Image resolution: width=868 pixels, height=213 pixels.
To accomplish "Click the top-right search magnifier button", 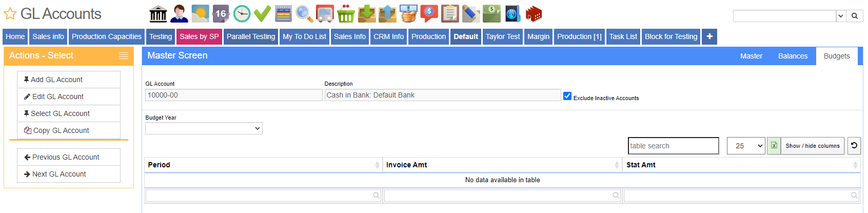I will tap(855, 16).
